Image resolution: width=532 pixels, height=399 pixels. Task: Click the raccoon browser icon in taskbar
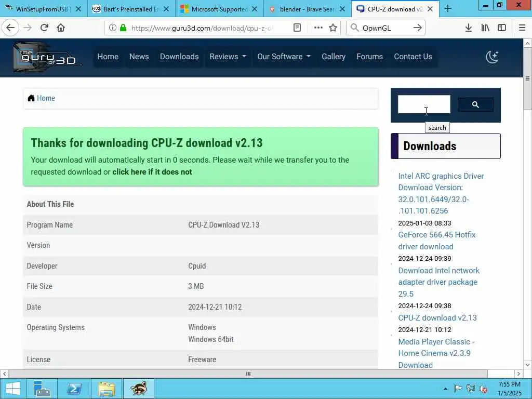click(x=138, y=389)
